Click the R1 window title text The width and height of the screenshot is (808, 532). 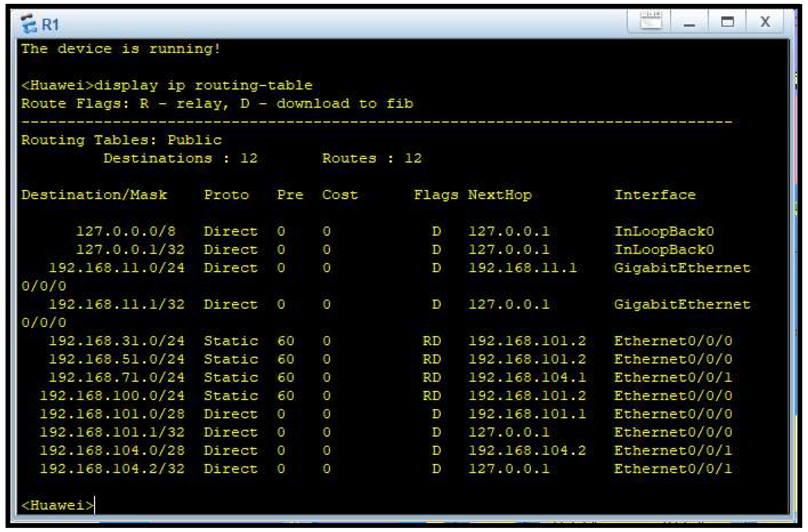pyautogui.click(x=50, y=25)
